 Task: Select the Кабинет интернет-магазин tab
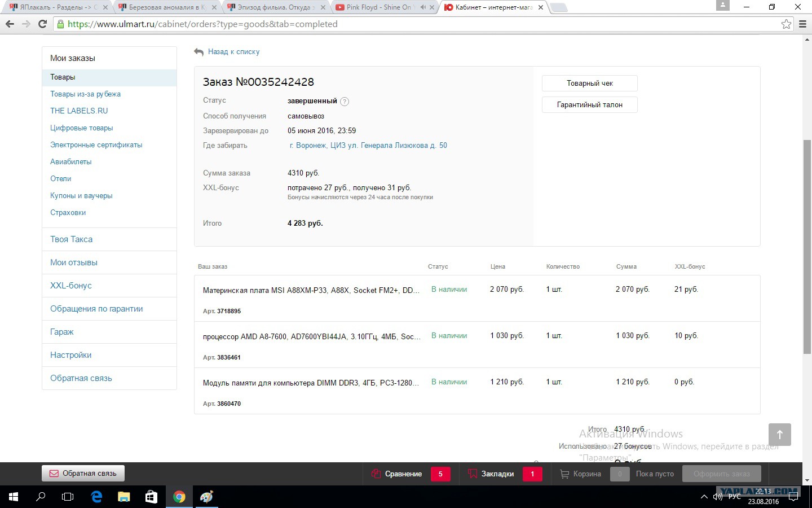(494, 7)
